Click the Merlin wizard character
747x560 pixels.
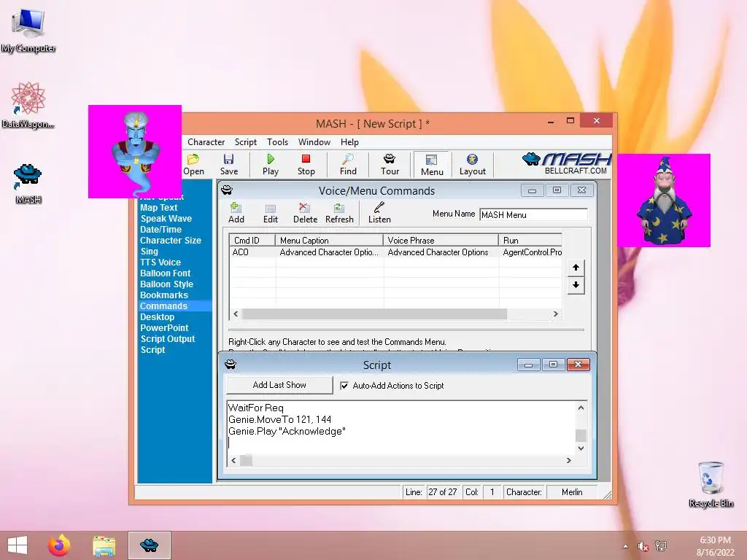[x=664, y=200]
